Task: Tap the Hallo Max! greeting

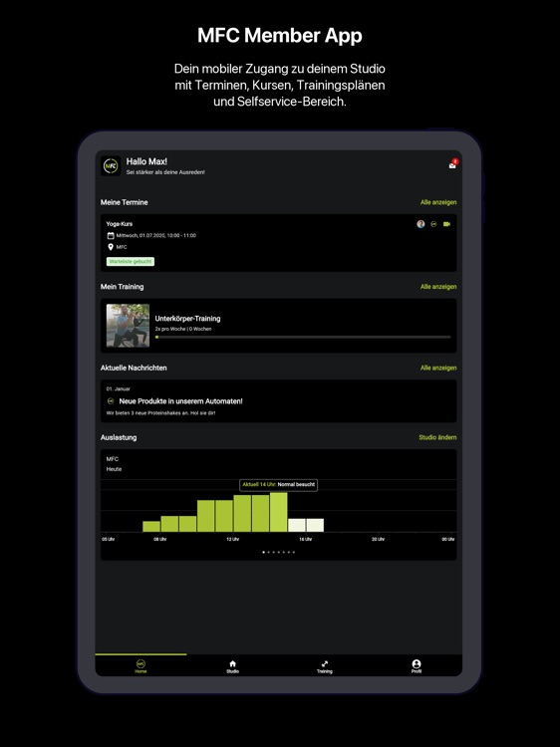Action: coord(146,161)
